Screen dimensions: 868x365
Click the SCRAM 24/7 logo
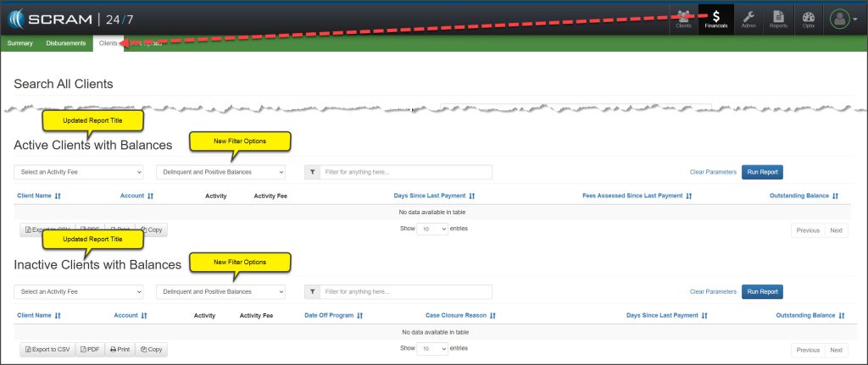click(x=70, y=18)
